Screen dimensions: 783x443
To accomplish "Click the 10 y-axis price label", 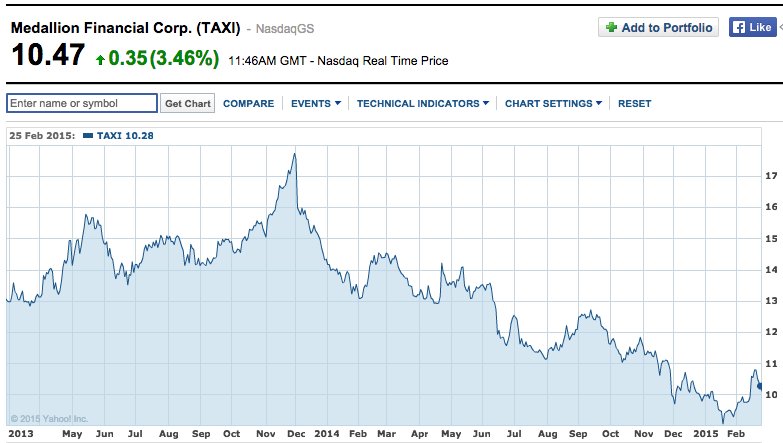I will (772, 395).
